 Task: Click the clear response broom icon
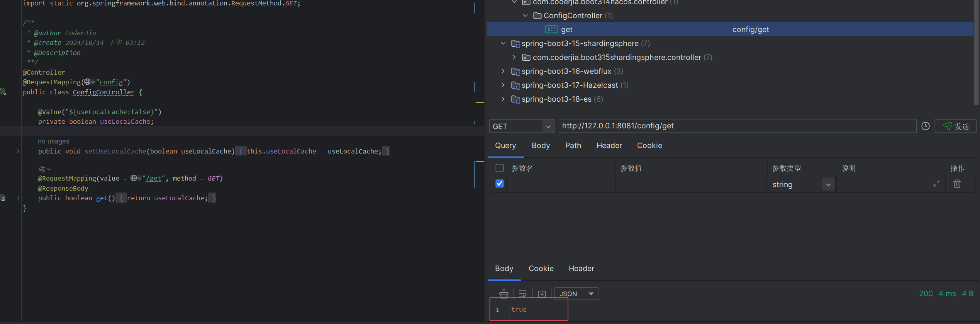click(504, 294)
